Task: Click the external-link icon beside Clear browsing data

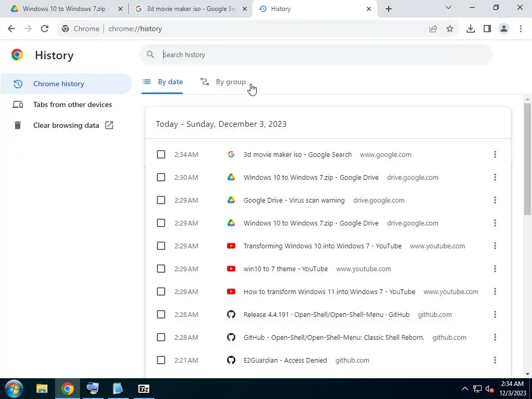Action: pyautogui.click(x=109, y=125)
